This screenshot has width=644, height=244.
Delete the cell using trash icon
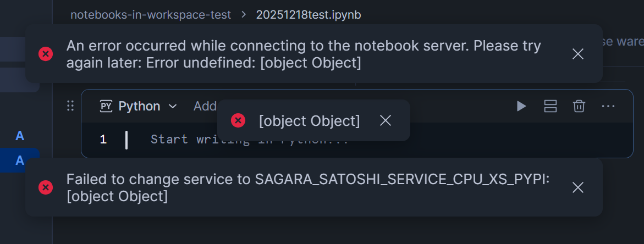[x=579, y=106]
